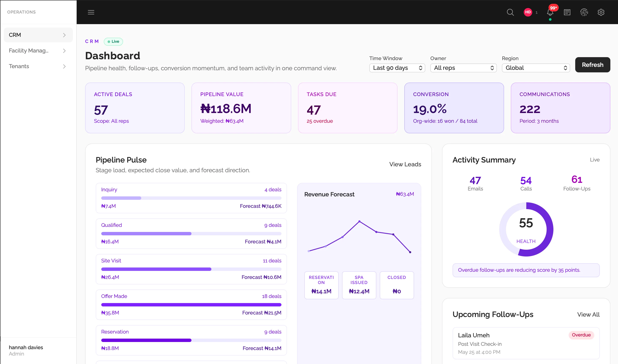The image size is (618, 364).
Task: Click 'Org-wide: 16 won / 84 total'
Action: 445,121
